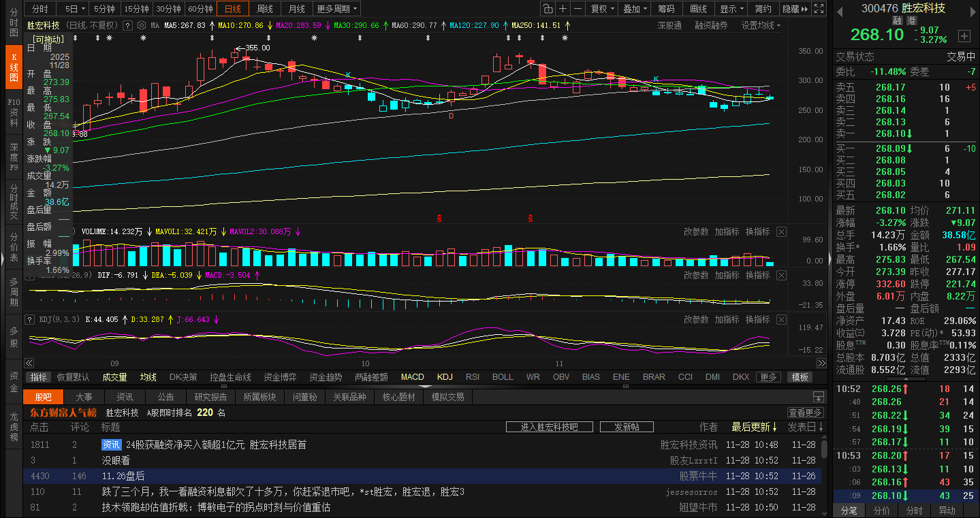Switch to 分价 tab in tick panel
The image size is (980, 518).
point(881,511)
